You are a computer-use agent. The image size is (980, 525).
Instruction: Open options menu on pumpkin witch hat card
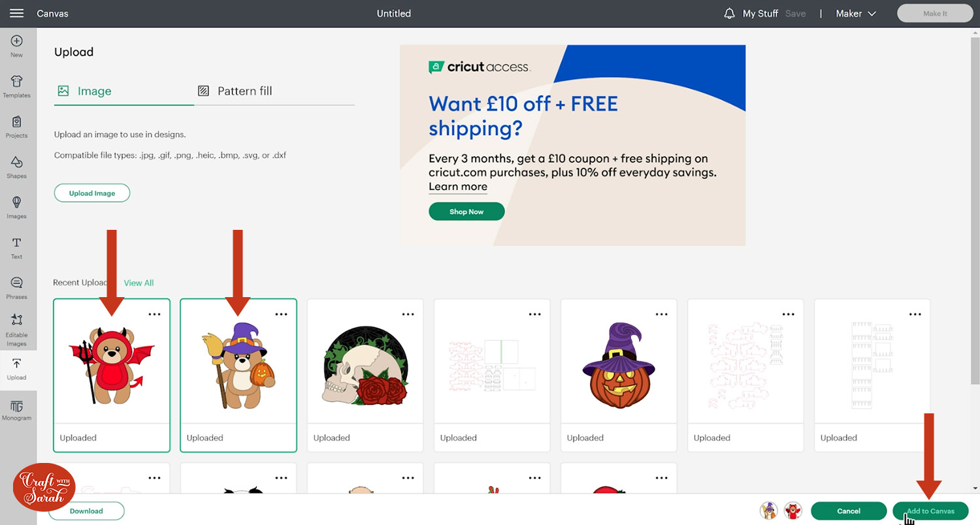661,314
